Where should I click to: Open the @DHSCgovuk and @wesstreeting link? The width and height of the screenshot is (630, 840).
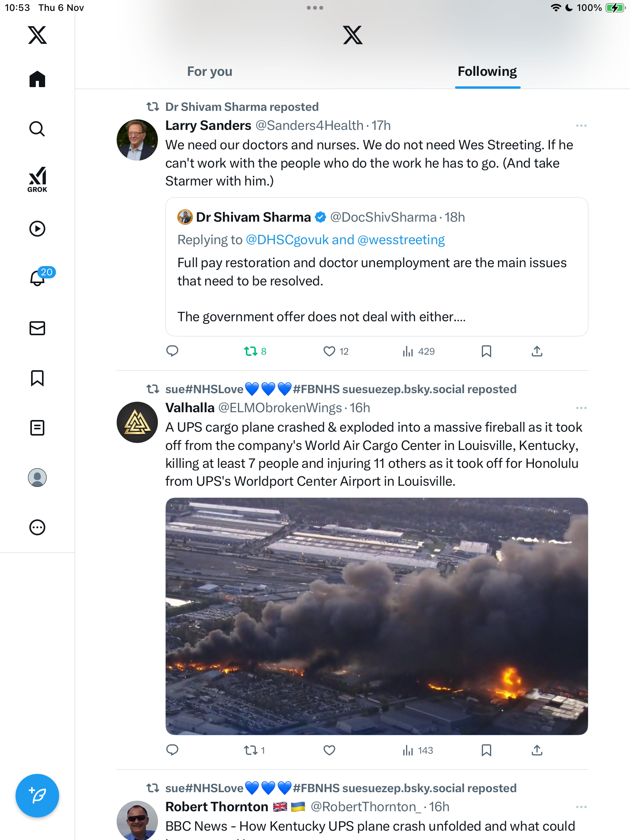(x=345, y=240)
